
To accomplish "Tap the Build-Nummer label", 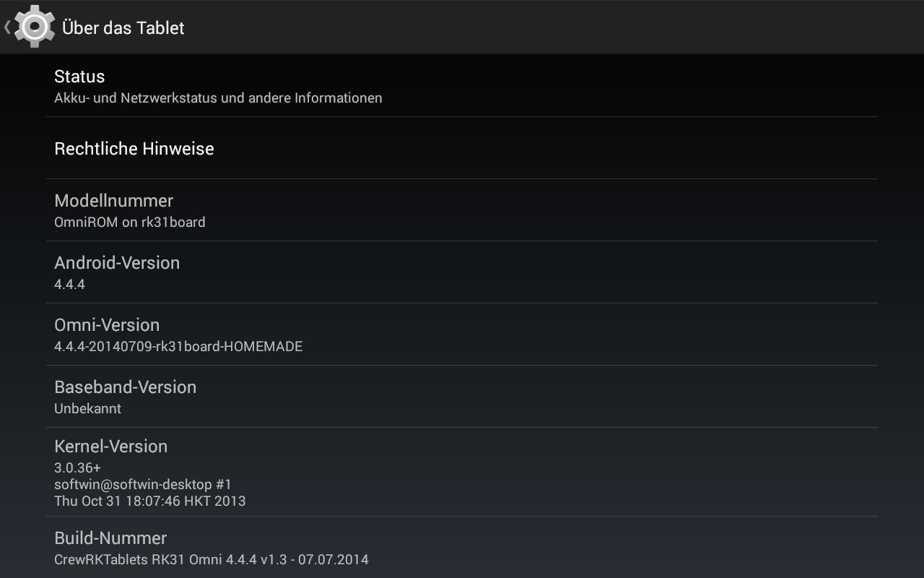I will click(110, 538).
